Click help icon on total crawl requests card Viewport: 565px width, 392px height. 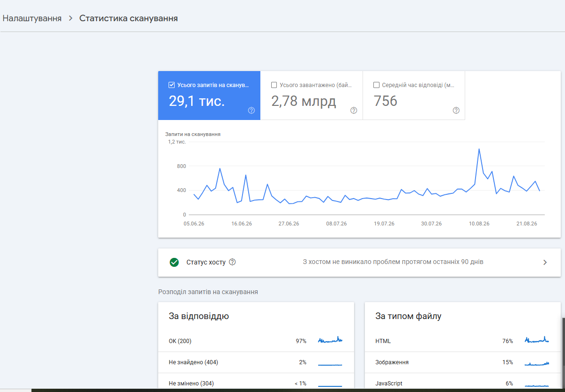pos(251,111)
